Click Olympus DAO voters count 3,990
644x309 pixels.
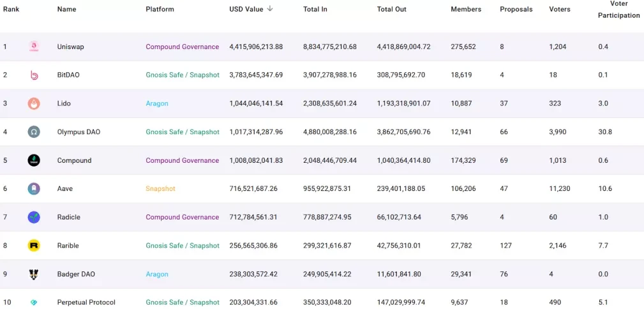click(x=558, y=132)
